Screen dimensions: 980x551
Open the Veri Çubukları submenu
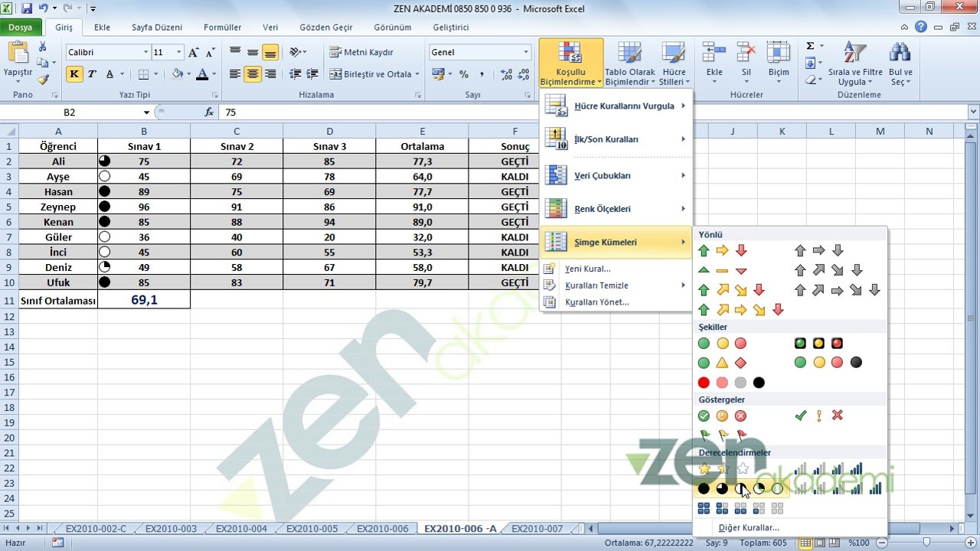[x=616, y=175]
